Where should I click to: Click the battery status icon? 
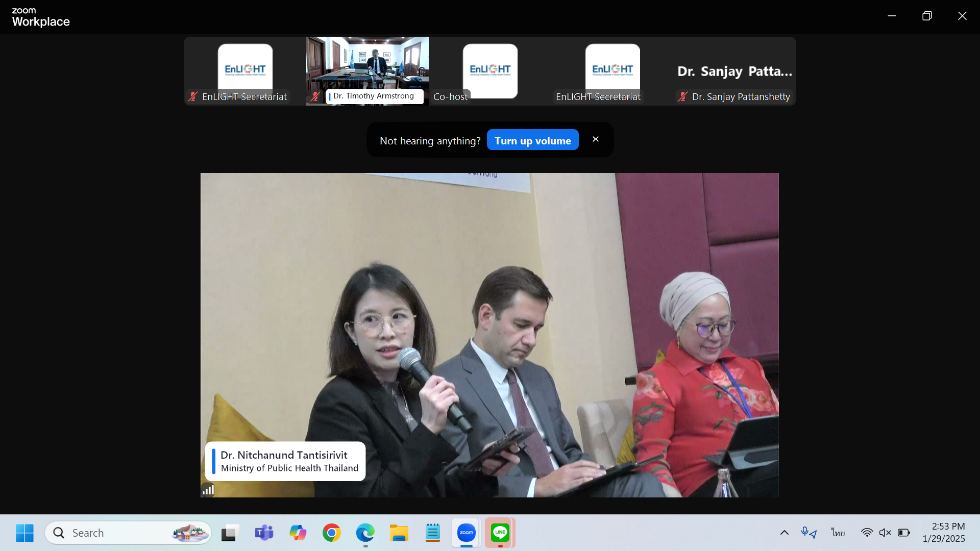pyautogui.click(x=903, y=533)
